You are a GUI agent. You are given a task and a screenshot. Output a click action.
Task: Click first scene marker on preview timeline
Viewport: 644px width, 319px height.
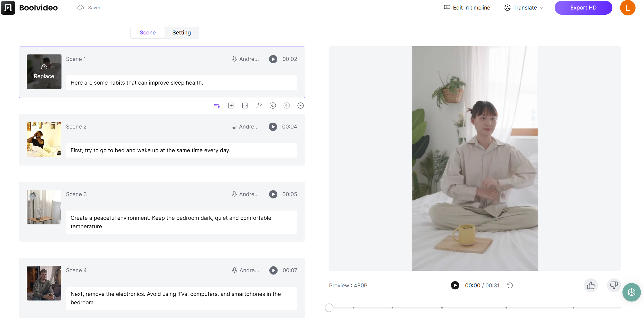coord(353,308)
